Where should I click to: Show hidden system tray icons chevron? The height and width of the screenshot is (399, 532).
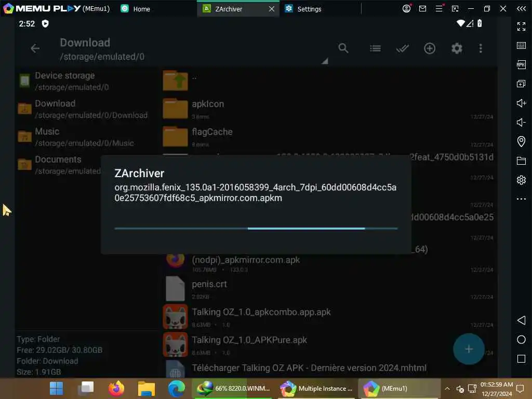447,389
